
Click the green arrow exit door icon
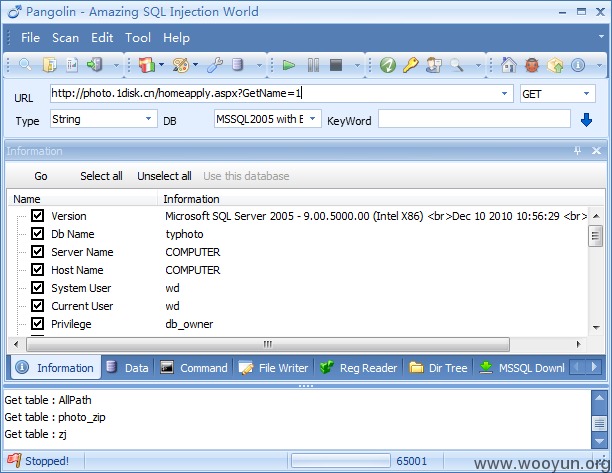pyautogui.click(x=95, y=64)
